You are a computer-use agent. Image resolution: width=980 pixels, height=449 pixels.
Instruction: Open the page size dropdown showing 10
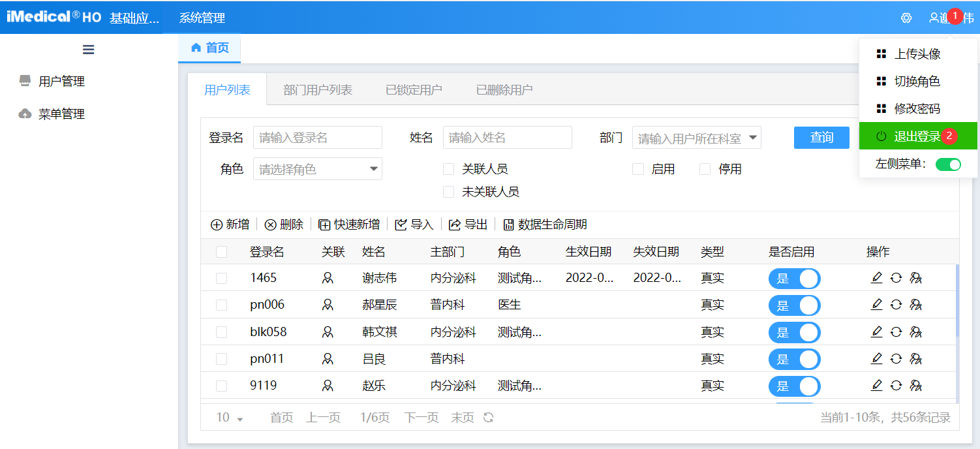[230, 418]
